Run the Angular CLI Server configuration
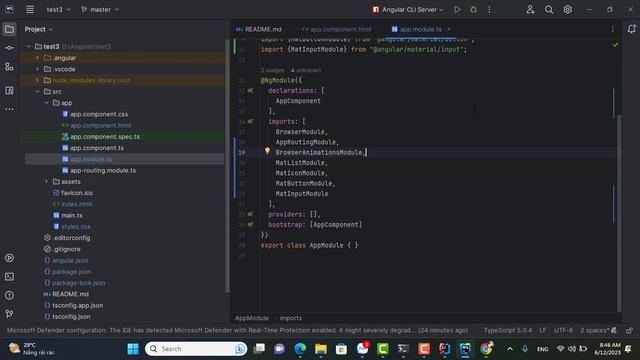The image size is (640, 360). 457,9
